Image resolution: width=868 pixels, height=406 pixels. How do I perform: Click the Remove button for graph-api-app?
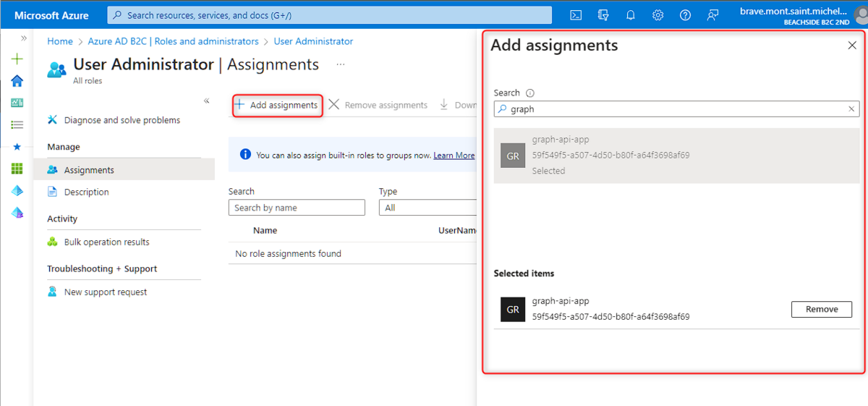[x=822, y=309]
